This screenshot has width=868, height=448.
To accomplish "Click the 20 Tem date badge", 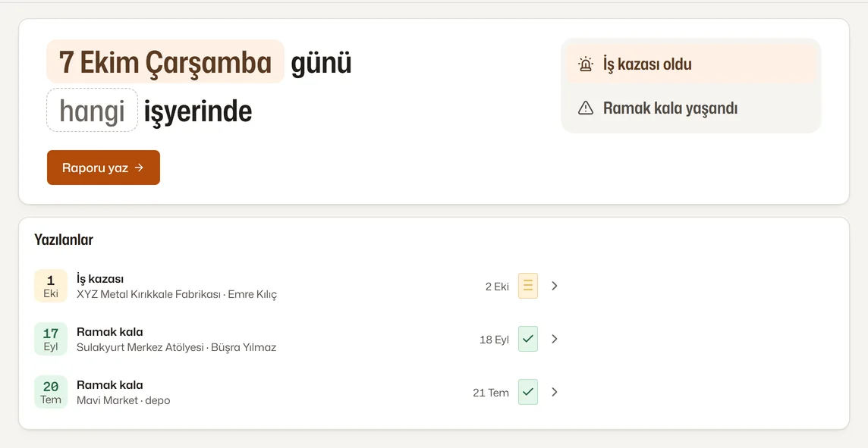I will pos(51,392).
